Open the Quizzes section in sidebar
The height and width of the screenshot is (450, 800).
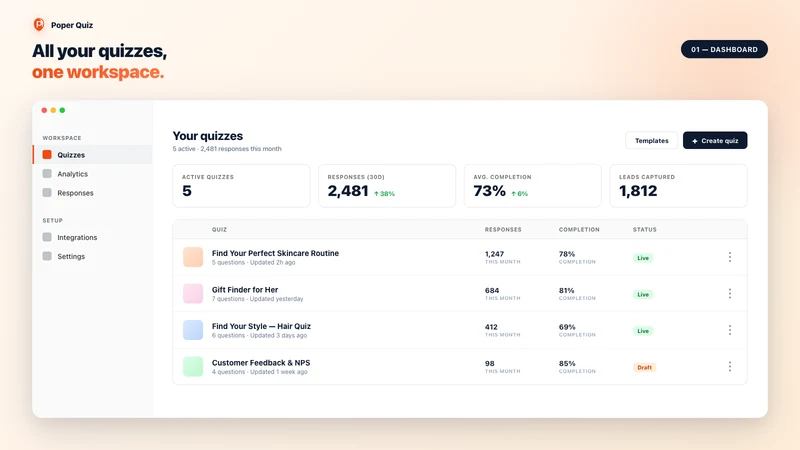coord(92,155)
